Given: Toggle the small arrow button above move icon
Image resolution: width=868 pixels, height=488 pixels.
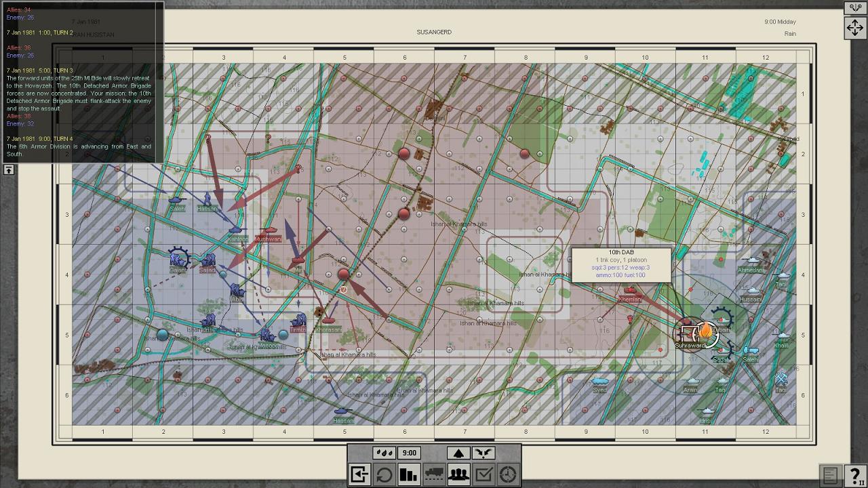Looking at the screenshot, I should [x=854, y=7].
